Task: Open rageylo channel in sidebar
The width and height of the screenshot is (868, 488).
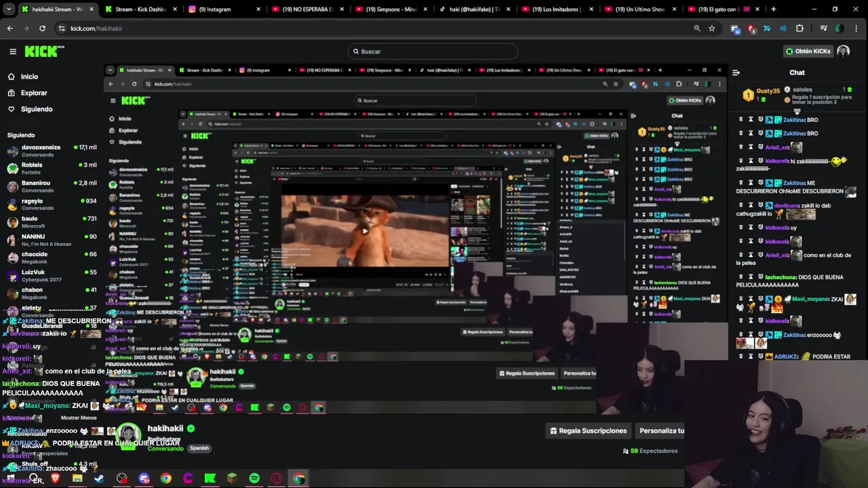Action: coord(53,204)
